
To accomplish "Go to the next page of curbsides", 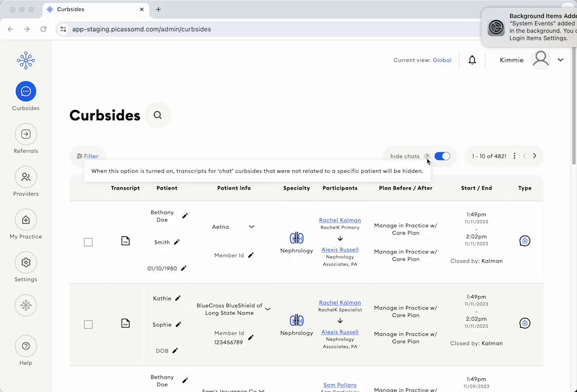I will pos(535,156).
